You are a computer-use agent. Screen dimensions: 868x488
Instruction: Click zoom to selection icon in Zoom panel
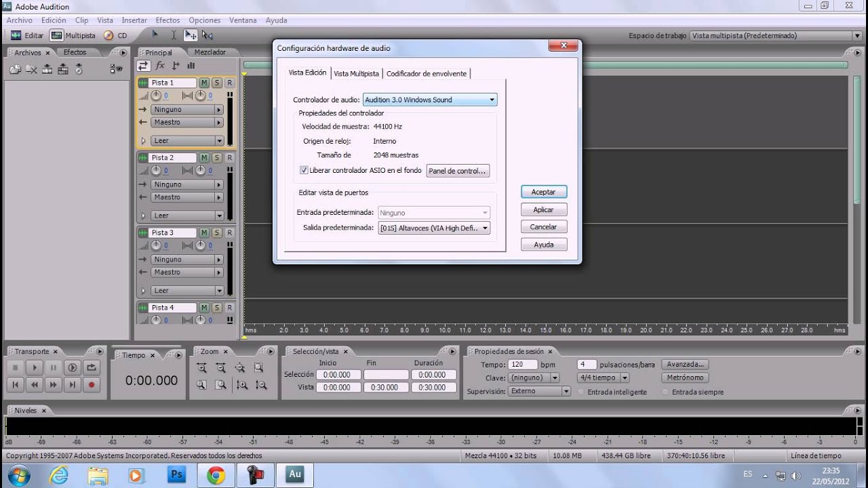[258, 367]
